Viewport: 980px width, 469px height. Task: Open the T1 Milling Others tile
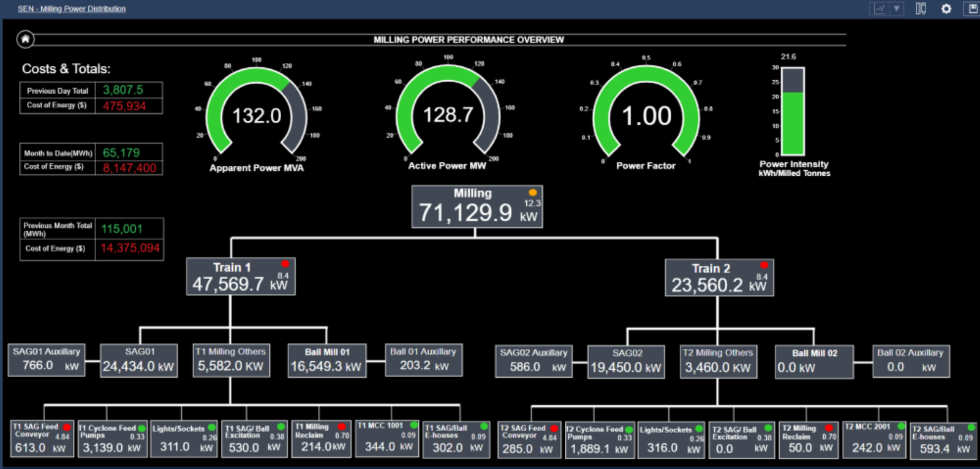tap(230, 361)
